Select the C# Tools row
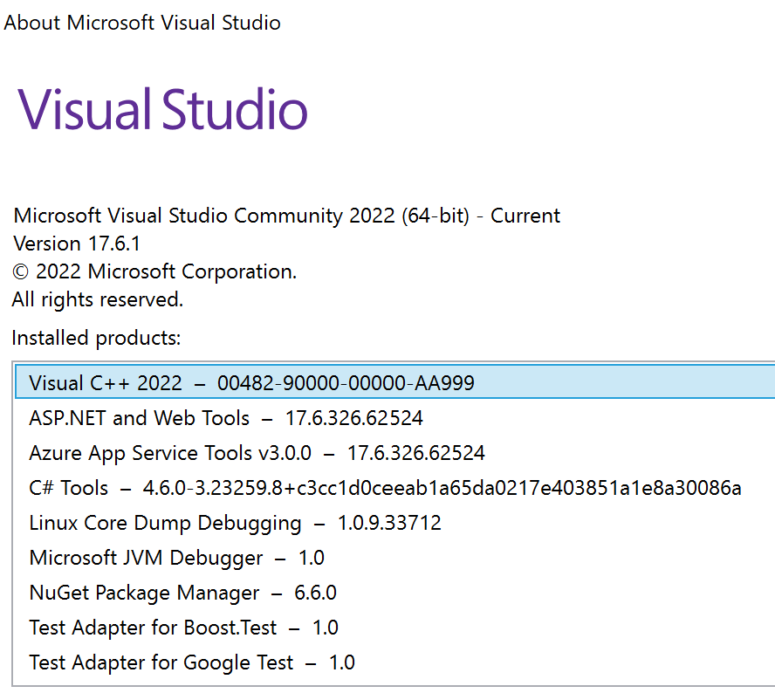The height and width of the screenshot is (700, 775). click(394, 488)
